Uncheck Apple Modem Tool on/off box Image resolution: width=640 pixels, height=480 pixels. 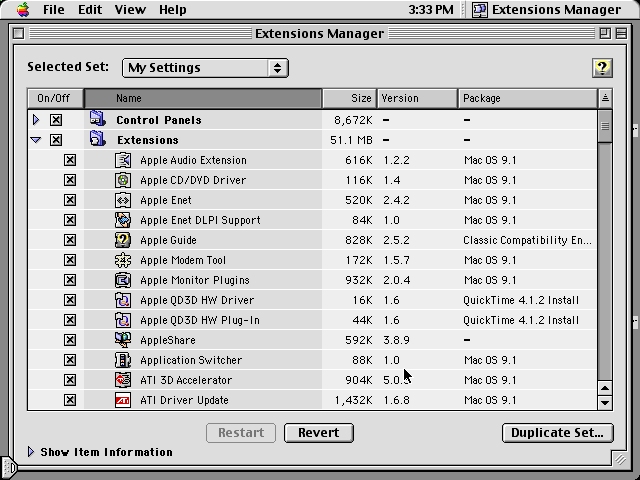coord(70,260)
